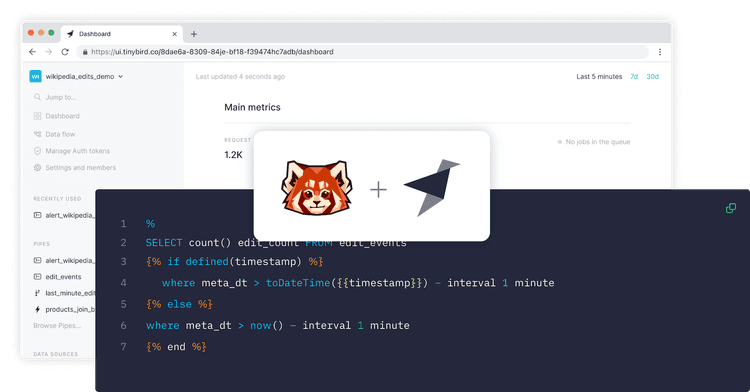Click the products_join lightning bolt icon
Screen dimensions: 750x392
click(x=37, y=309)
